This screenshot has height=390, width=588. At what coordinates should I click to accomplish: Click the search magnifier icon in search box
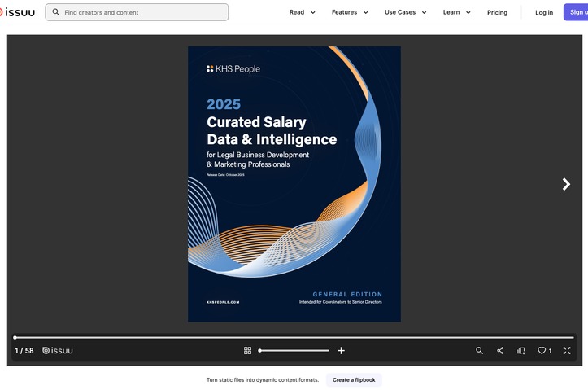pyautogui.click(x=56, y=12)
